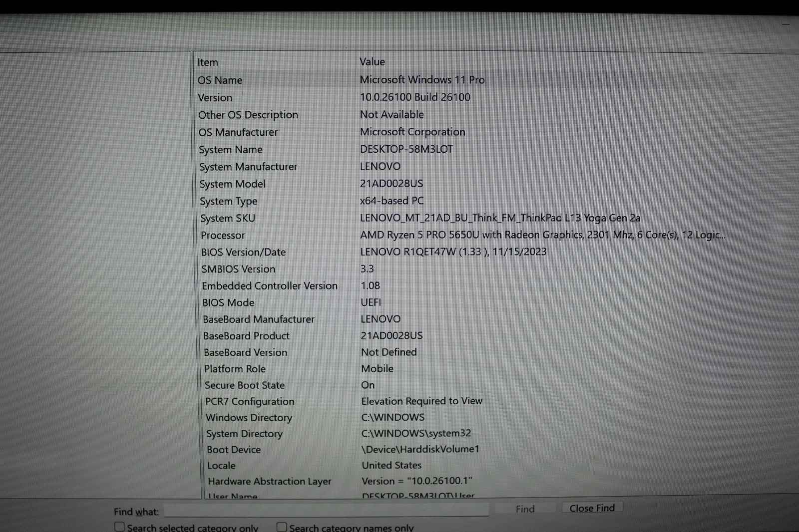Select the 'System Type' row label
This screenshot has width=799, height=532.
[x=228, y=202]
